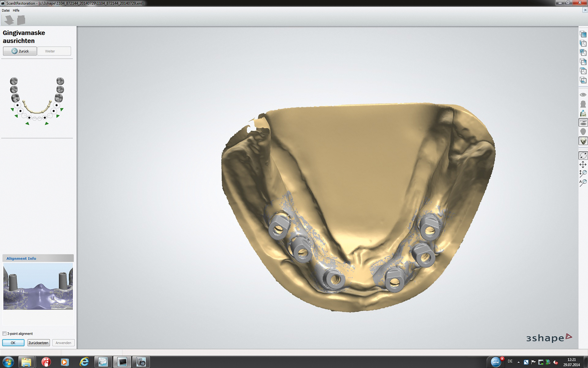This screenshot has width=588, height=368.
Task: Open the Hilfe menu
Action: coord(16,11)
